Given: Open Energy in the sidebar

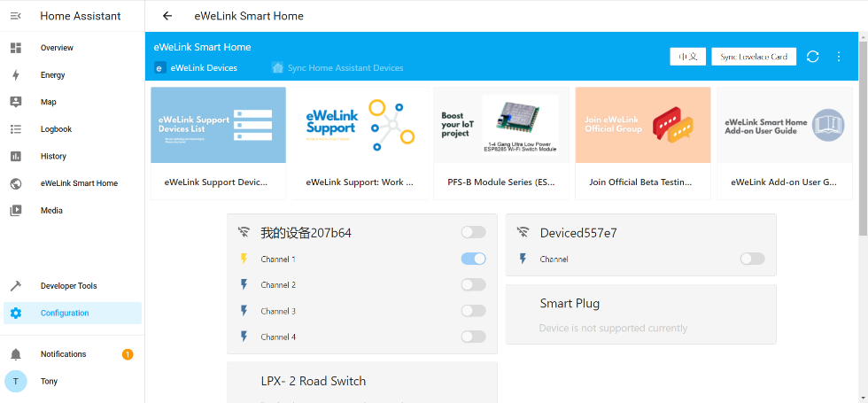Looking at the screenshot, I should coord(72,74).
